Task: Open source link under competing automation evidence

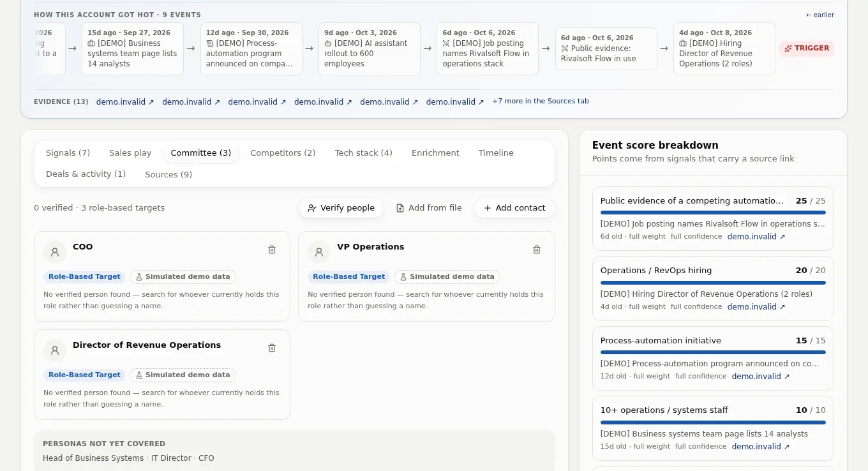Action: (x=756, y=237)
